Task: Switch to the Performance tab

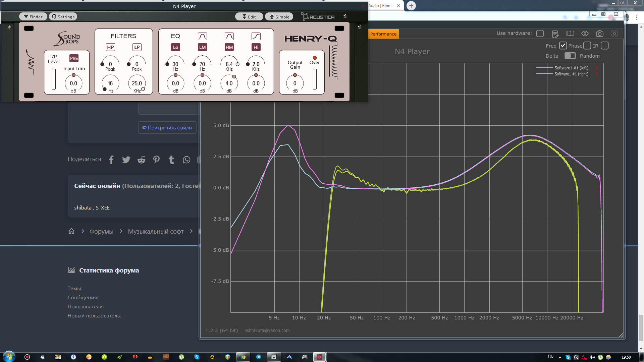Action: tap(383, 34)
